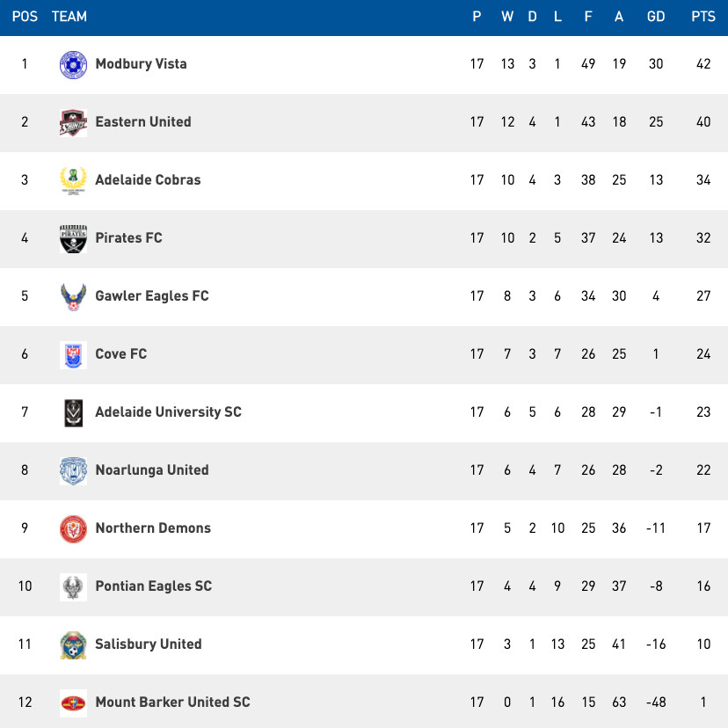Click the GD column header
The image size is (728, 728).
[x=655, y=17]
